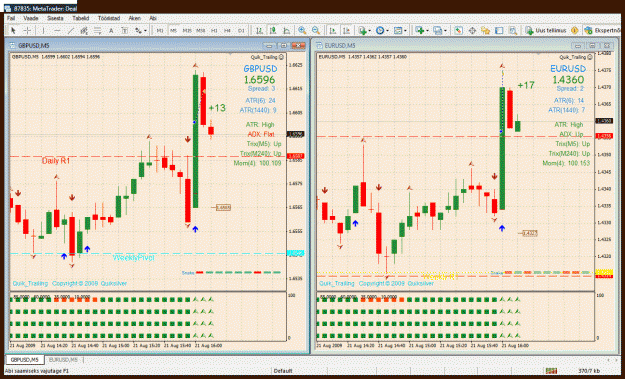
Task: Expand the Profiles dropdown arrow
Action: tap(445, 31)
